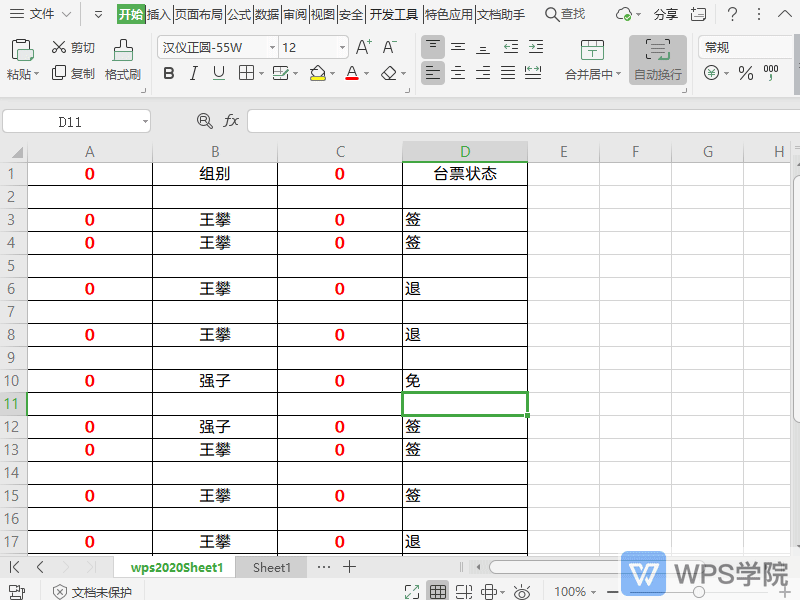Image resolution: width=800 pixels, height=600 pixels.
Task: Toggle center horizontal alignment
Action: [458, 73]
